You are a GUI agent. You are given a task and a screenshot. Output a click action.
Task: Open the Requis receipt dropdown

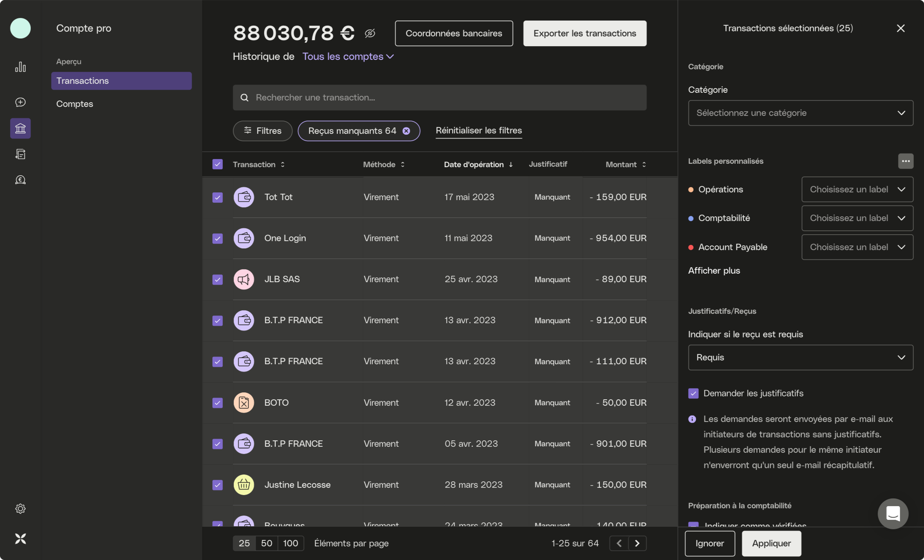pos(800,357)
